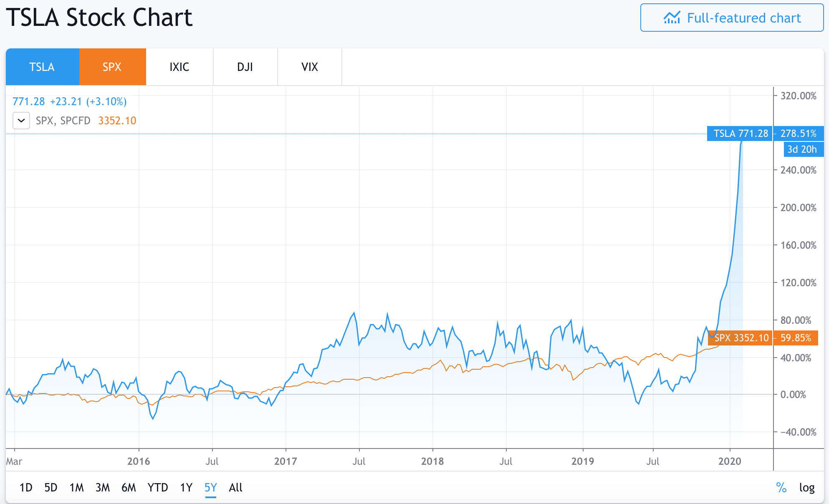Click the 0.00% price axis label
This screenshot has height=504, width=829.
click(x=793, y=394)
